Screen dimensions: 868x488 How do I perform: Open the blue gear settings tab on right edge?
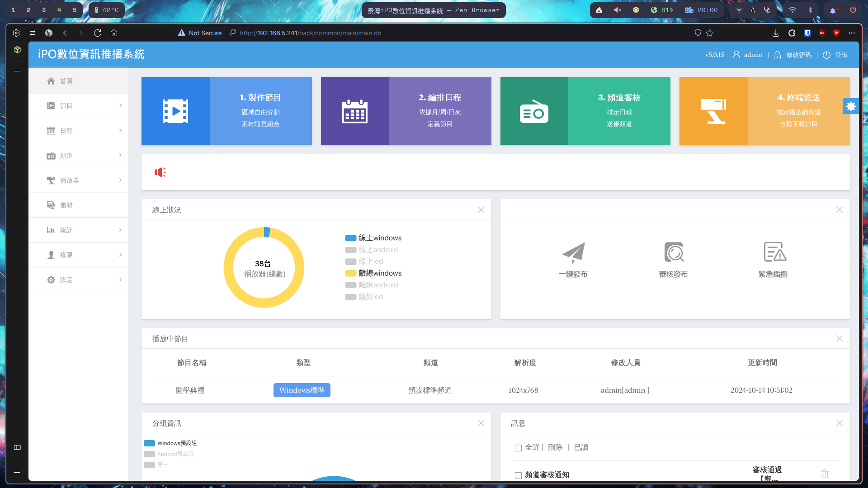tap(851, 106)
